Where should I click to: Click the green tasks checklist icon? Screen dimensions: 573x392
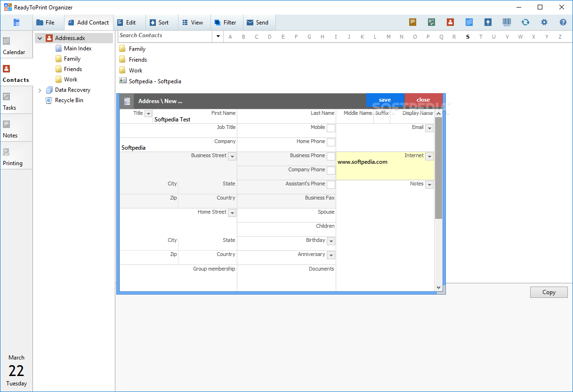click(x=431, y=22)
